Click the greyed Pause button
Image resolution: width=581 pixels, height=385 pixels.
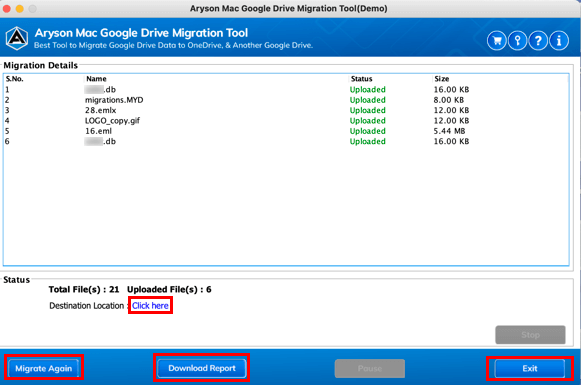pos(370,368)
